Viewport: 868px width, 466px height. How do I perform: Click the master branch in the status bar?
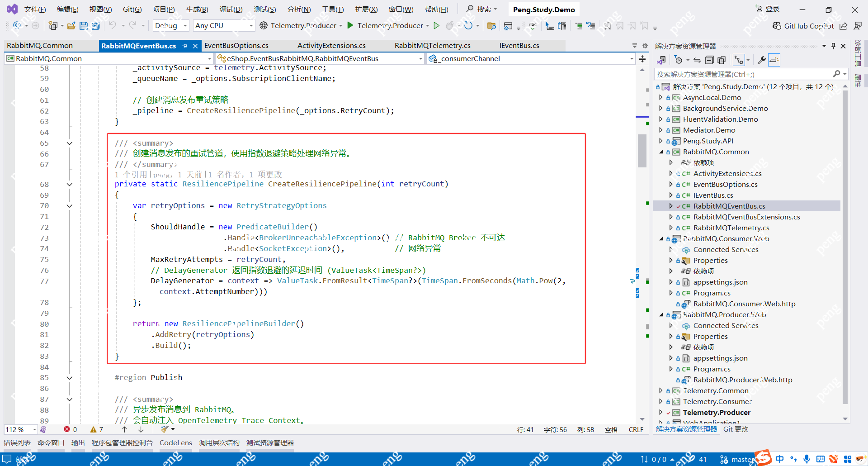tap(738, 460)
